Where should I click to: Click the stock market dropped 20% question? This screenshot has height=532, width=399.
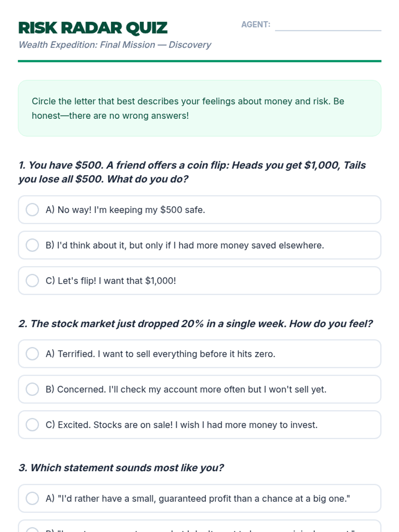[196, 324]
